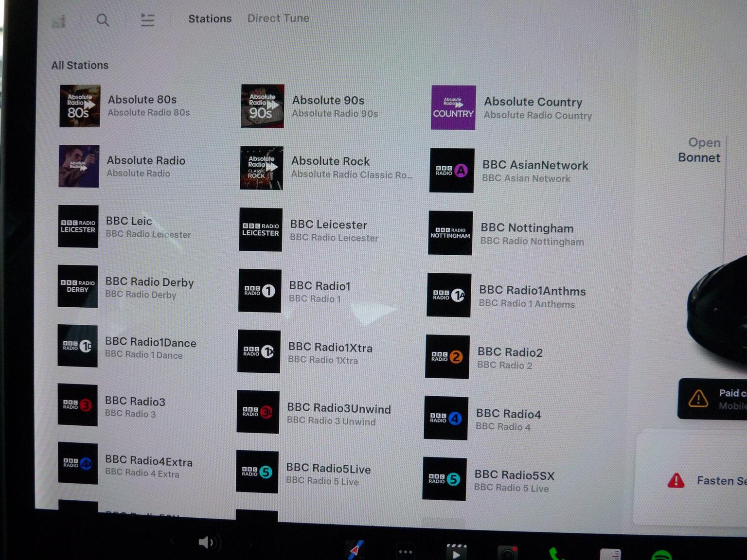Launch the Spotify app
Viewport: 747px width, 560px height.
661,555
